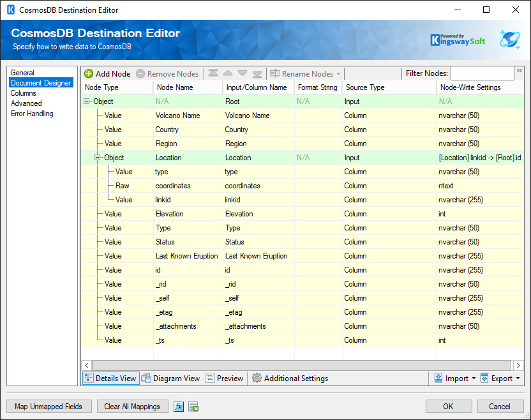Click the Format String column header

(x=318, y=87)
